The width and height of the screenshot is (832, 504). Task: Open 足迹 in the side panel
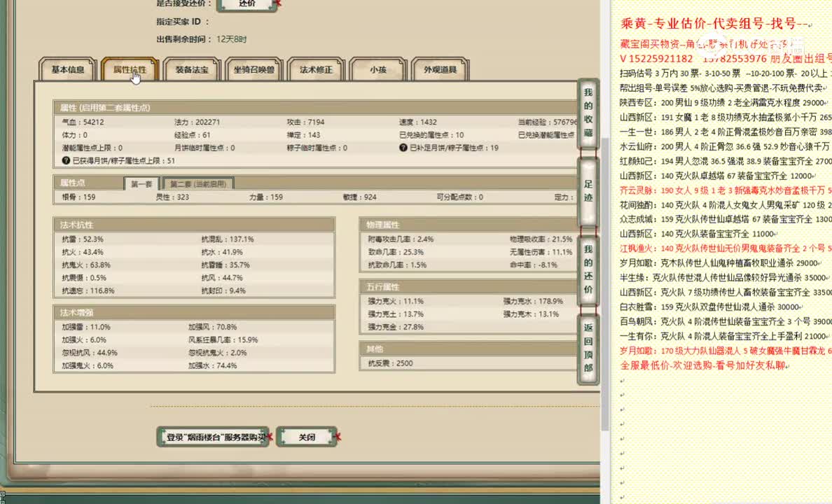[x=588, y=191]
